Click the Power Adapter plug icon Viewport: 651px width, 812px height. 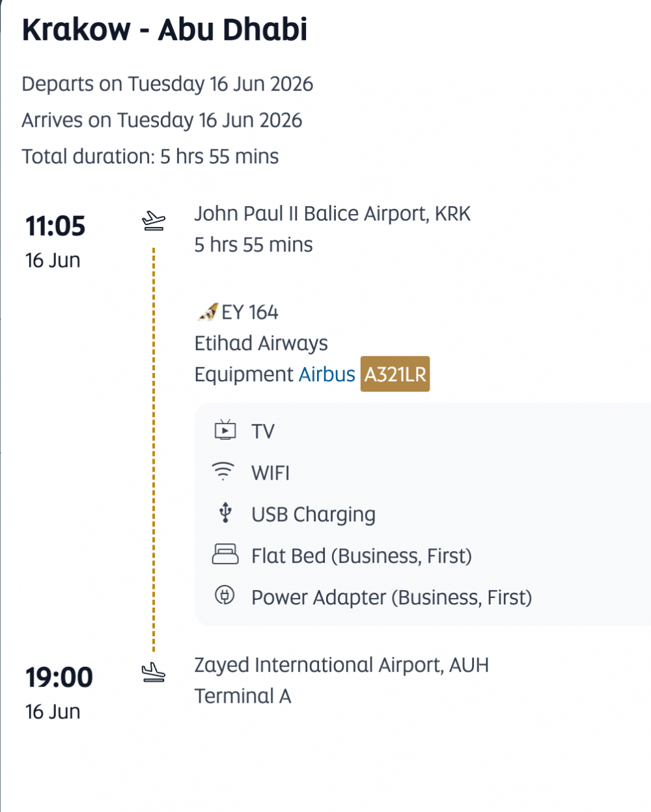[225, 595]
